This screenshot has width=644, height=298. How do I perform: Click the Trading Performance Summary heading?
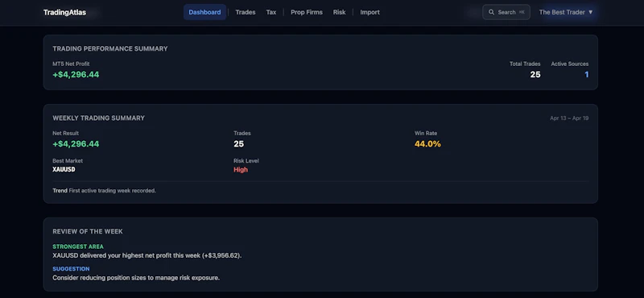[110, 48]
